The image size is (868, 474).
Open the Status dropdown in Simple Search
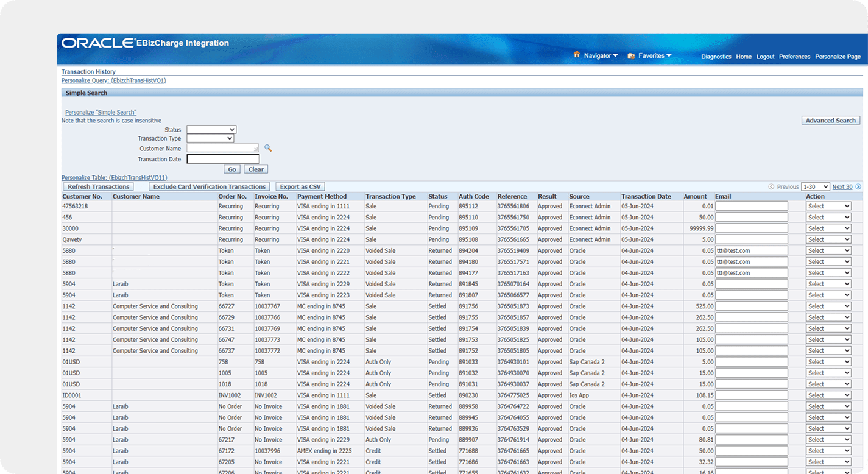coord(211,130)
